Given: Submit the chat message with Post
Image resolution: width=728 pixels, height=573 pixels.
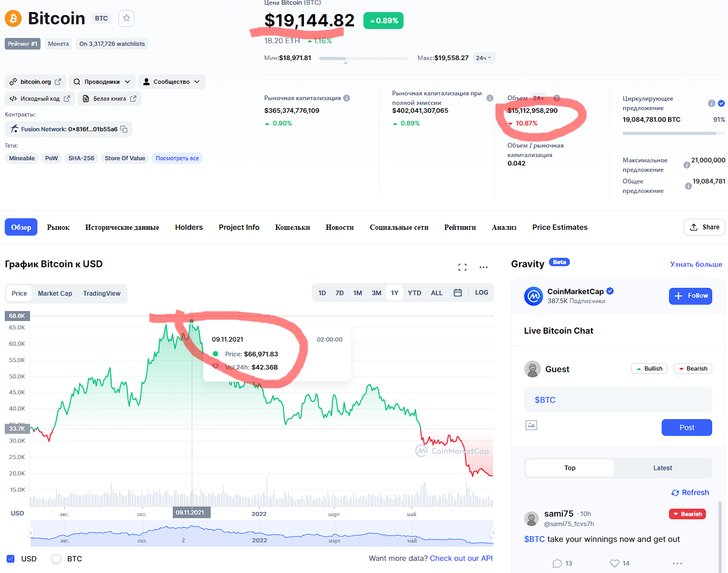Looking at the screenshot, I should tap(687, 428).
